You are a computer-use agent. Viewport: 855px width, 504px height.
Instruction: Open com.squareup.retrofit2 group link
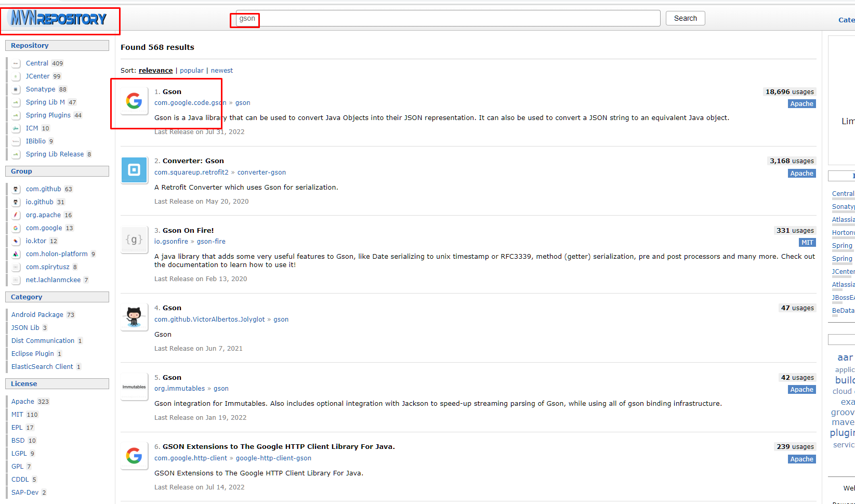[x=191, y=173]
